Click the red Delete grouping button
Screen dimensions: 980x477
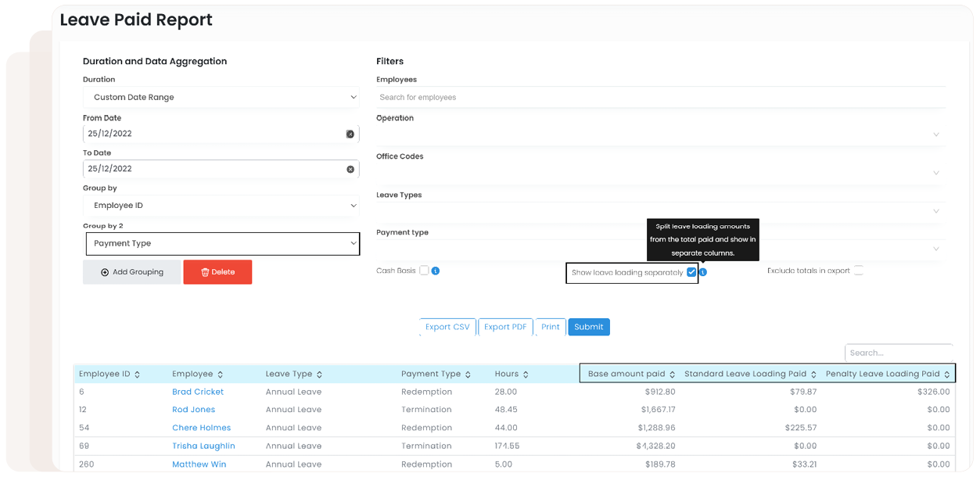217,272
